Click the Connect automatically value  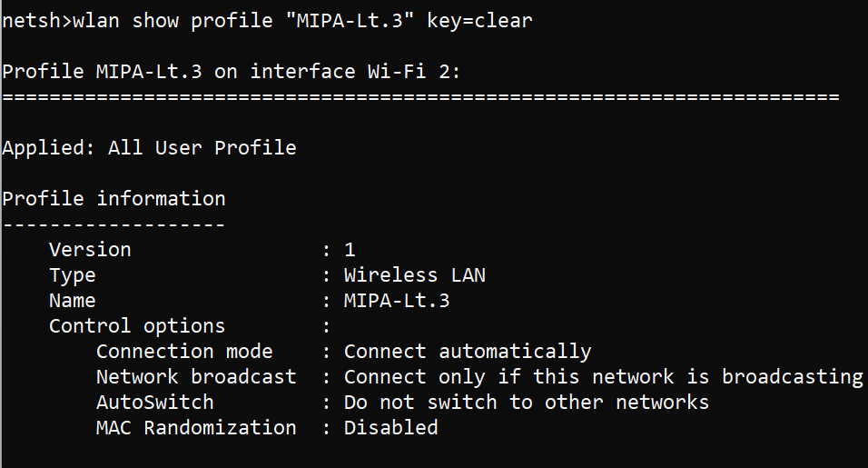point(468,353)
